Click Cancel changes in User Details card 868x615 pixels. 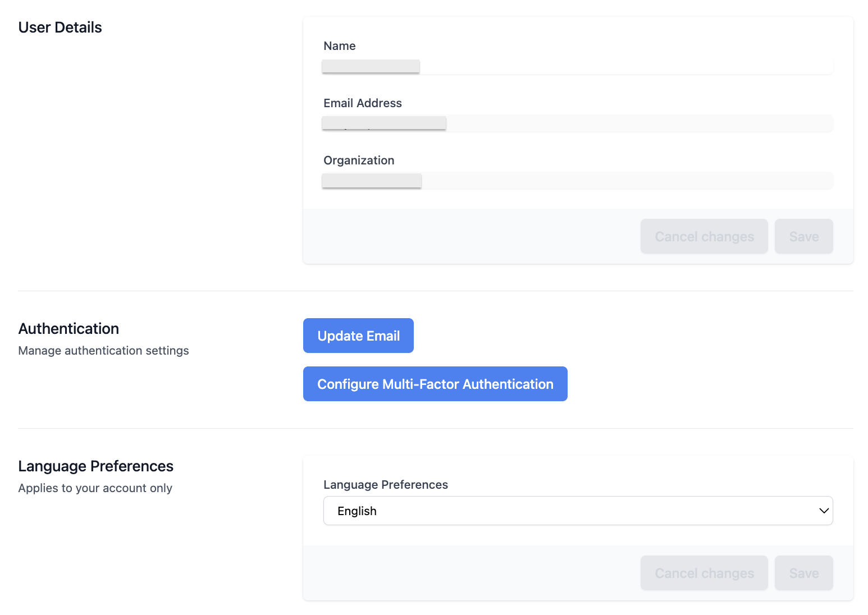704,236
